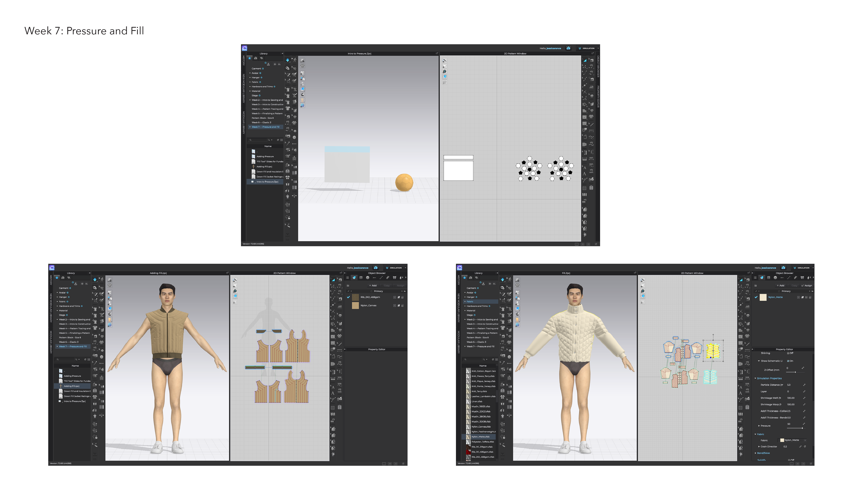Select Fabric tab icon in Fill.Zprj Object Browser
This screenshot has height=488, width=868.
(762, 278)
